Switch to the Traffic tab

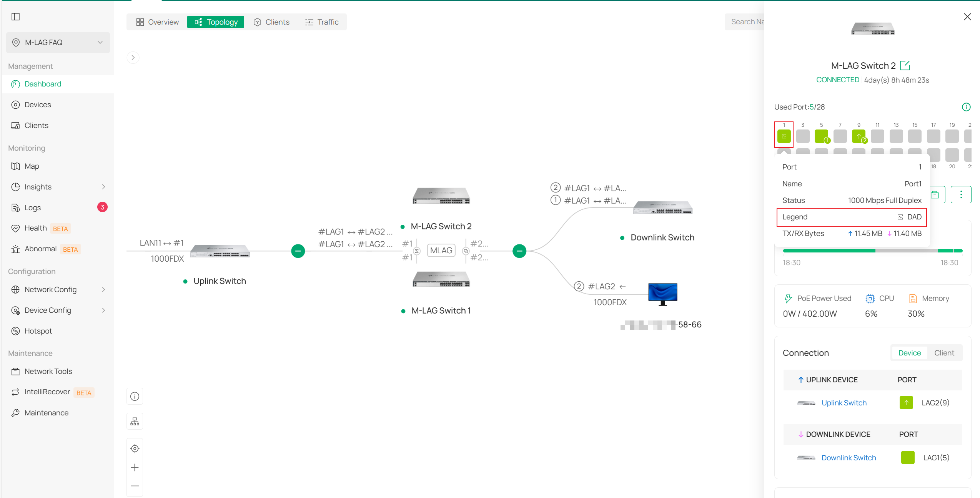click(322, 22)
